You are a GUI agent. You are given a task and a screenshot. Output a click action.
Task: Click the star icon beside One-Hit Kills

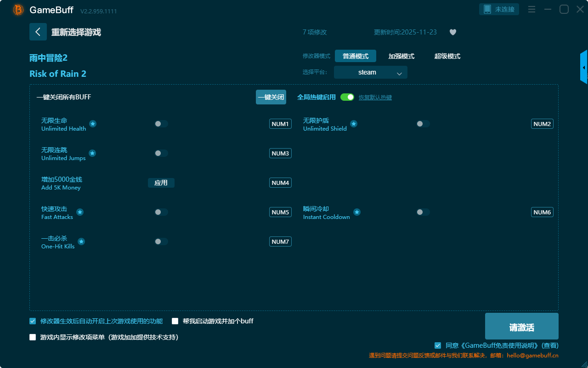point(81,241)
